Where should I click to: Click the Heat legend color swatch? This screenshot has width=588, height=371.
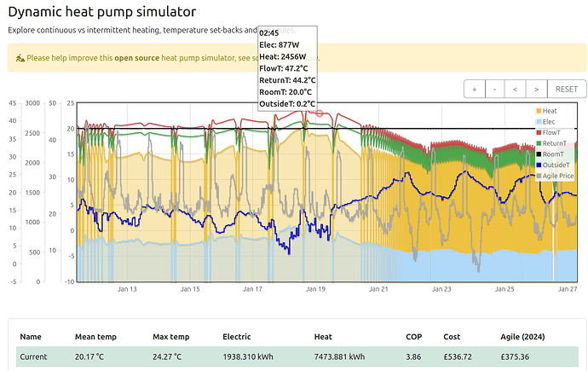click(x=538, y=111)
